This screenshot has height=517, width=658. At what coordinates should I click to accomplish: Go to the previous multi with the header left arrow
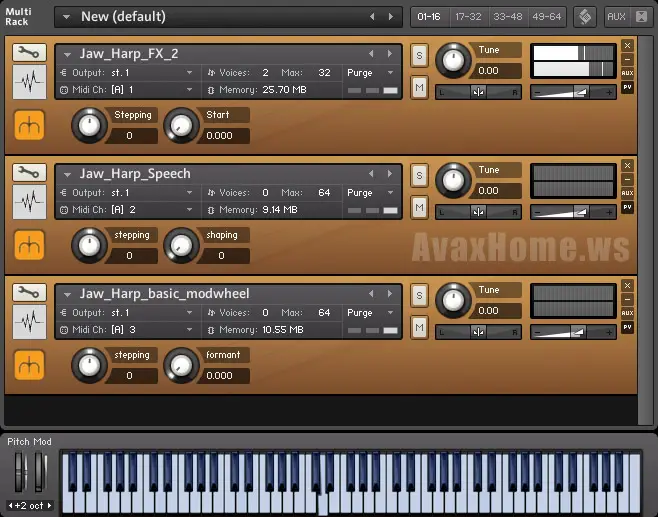click(372, 16)
